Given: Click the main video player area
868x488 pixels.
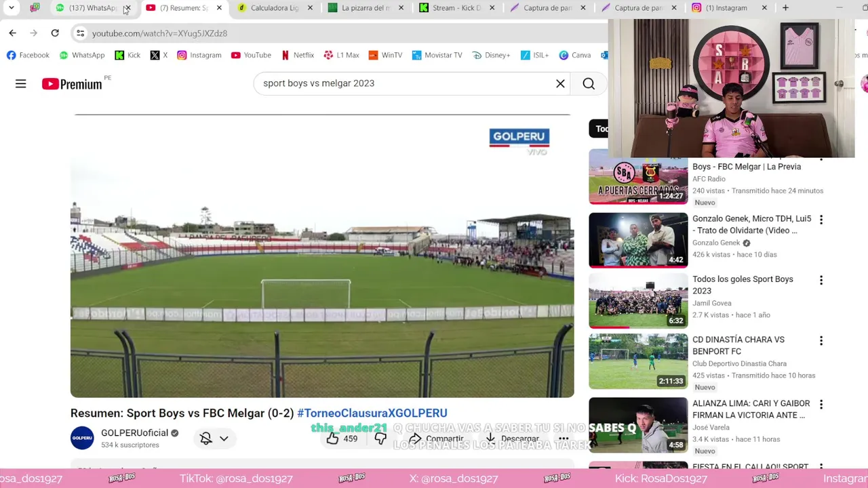Looking at the screenshot, I should point(322,256).
